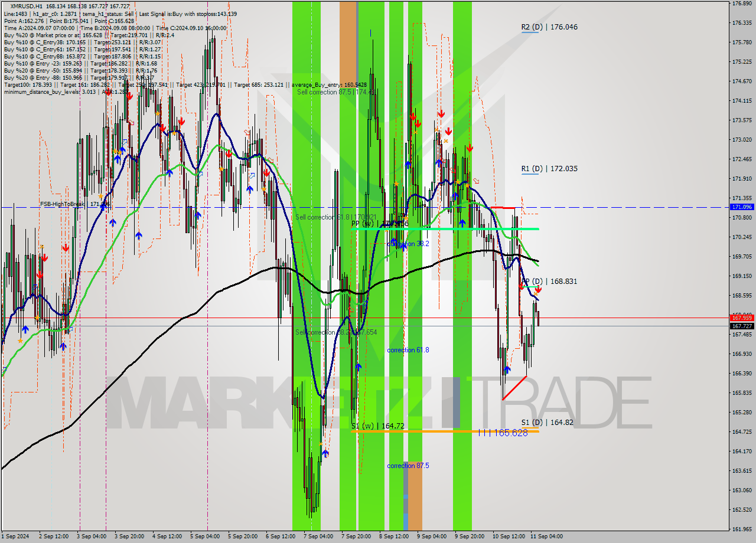756x543 pixels.
Task: Click the blue 'correction 38.2' label
Action: tap(408, 243)
